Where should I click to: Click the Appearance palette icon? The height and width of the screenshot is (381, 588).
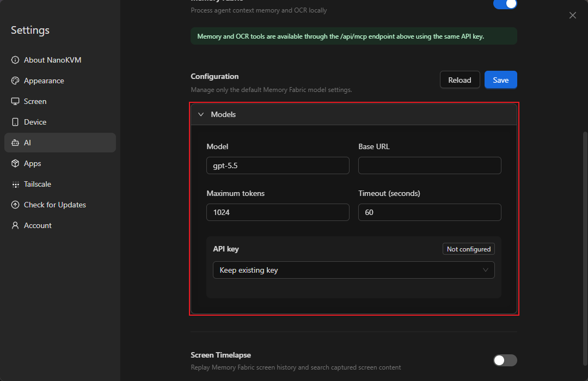[x=15, y=81]
